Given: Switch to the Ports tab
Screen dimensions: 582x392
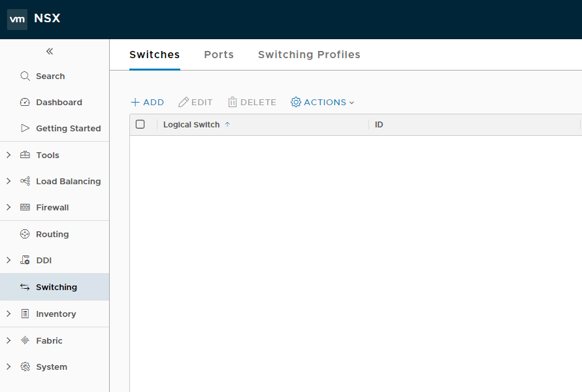Looking at the screenshot, I should [x=219, y=55].
